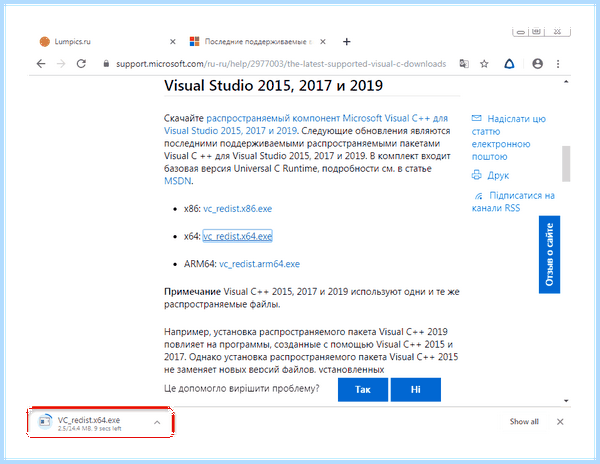Close the Lumpics.ru tab
The height and width of the screenshot is (464, 600).
(173, 42)
